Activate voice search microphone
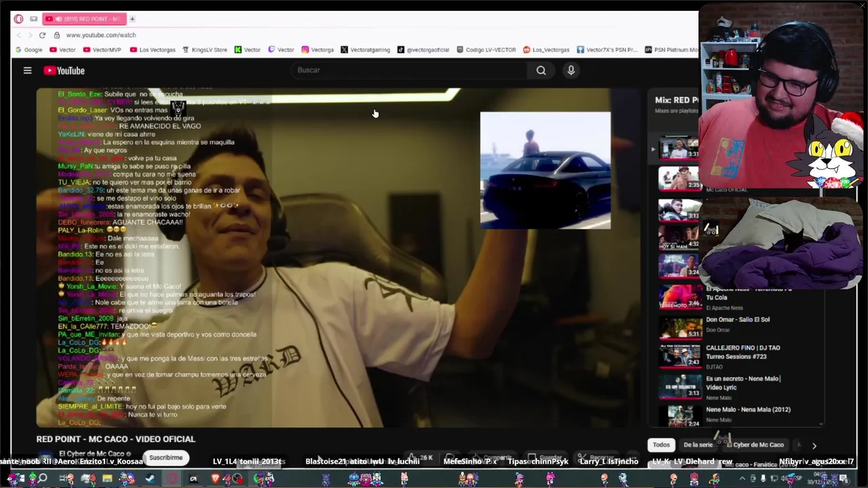This screenshot has height=488, width=868. pyautogui.click(x=571, y=70)
